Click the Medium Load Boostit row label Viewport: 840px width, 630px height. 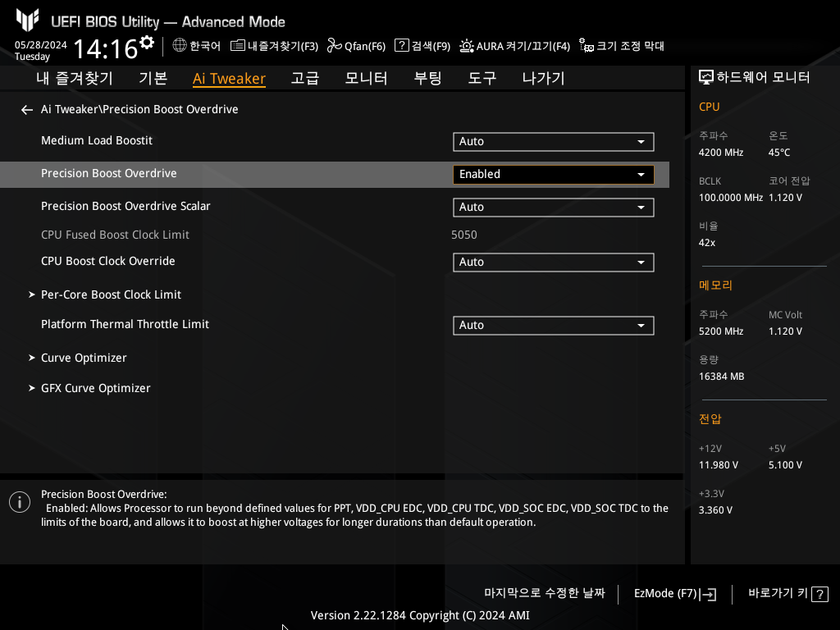tap(97, 140)
